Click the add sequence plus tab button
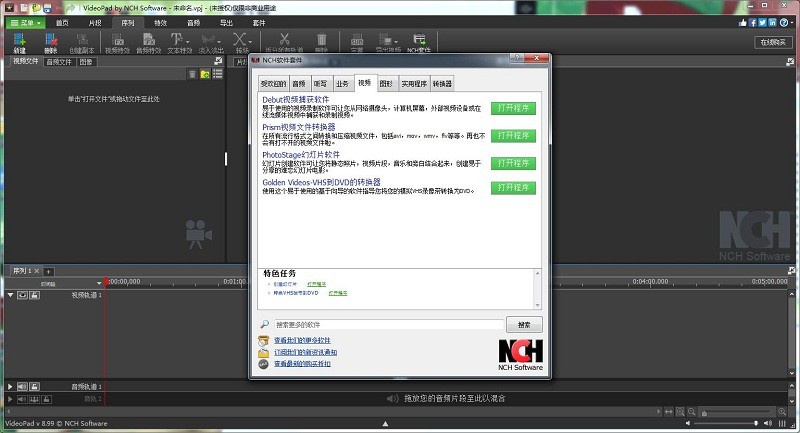800x433 pixels. pyautogui.click(x=48, y=271)
